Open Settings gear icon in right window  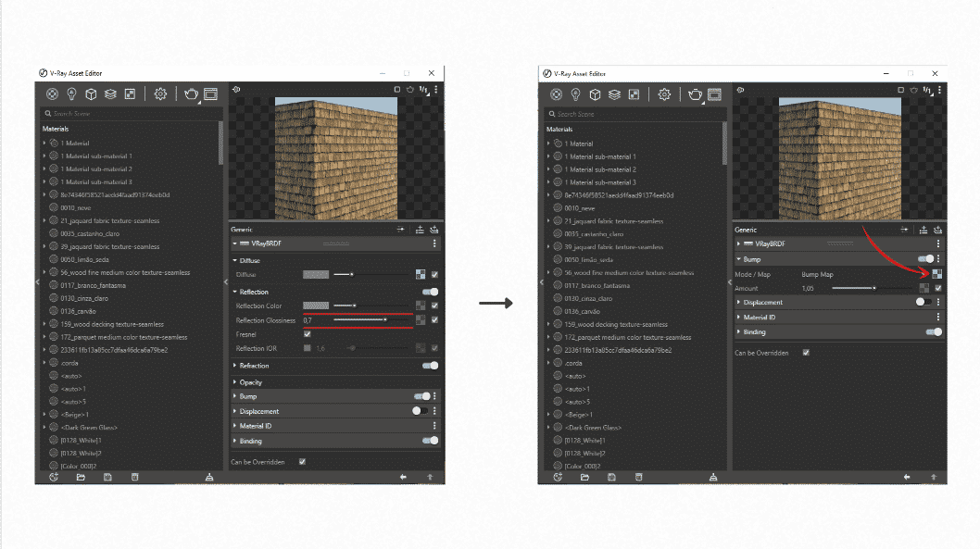pos(664,94)
